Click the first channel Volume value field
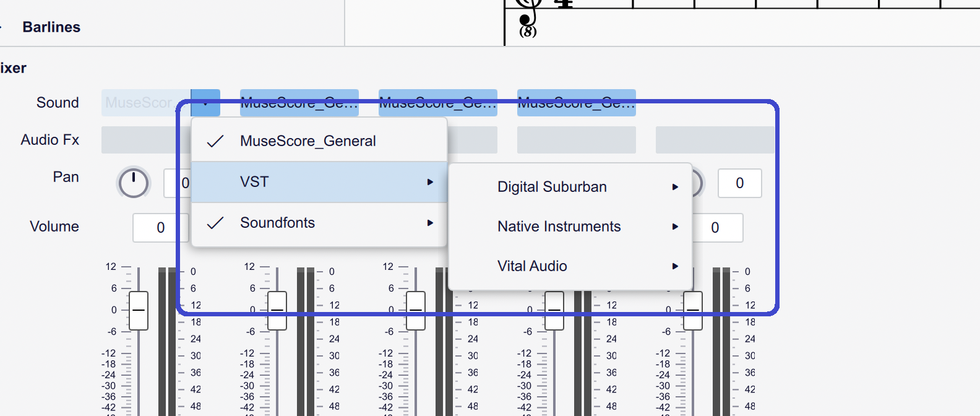Viewport: 980px width, 416px height. (x=160, y=228)
